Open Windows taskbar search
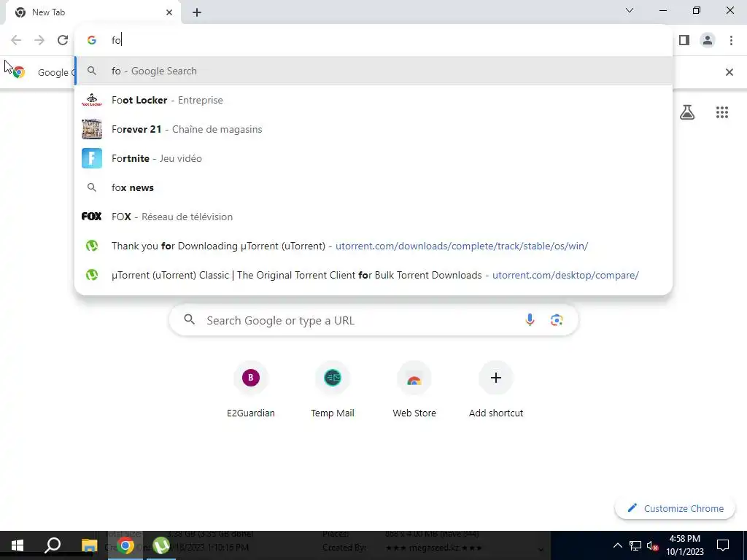Image resolution: width=747 pixels, height=560 pixels. (x=53, y=545)
